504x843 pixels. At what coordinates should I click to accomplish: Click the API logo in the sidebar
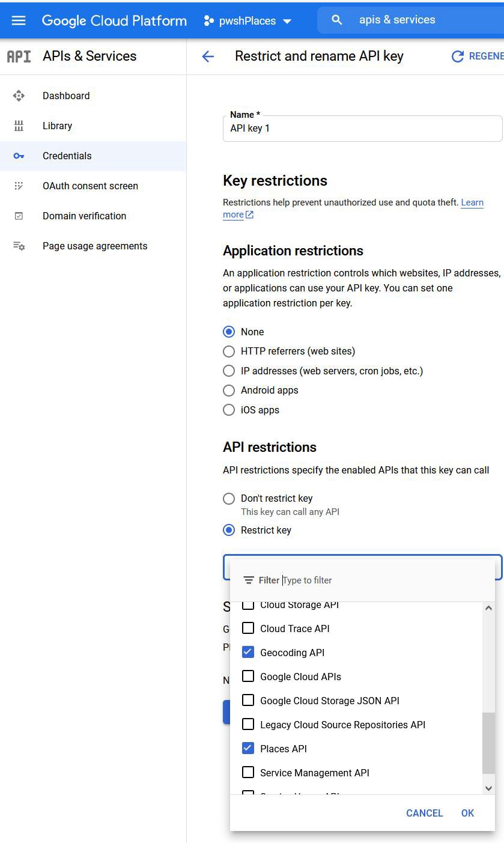19,56
